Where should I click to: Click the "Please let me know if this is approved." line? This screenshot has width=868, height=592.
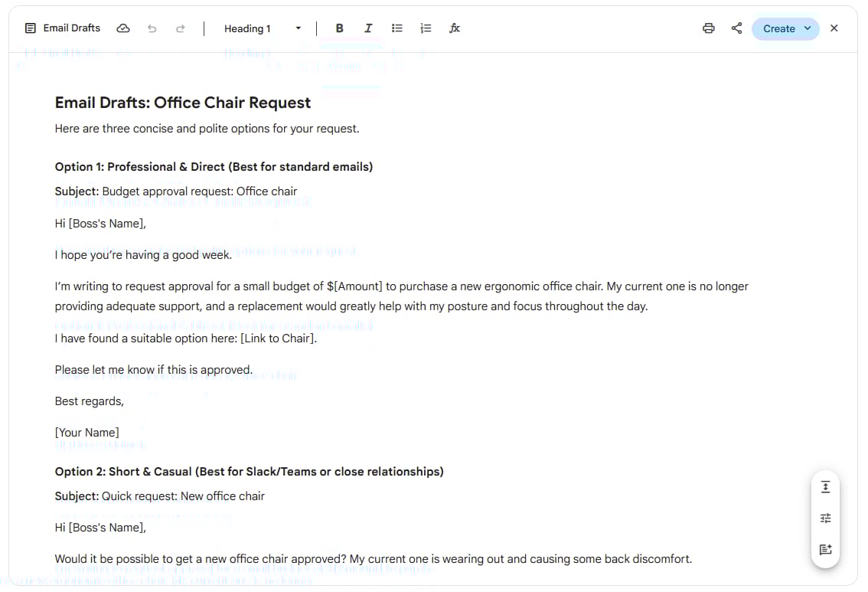(153, 370)
